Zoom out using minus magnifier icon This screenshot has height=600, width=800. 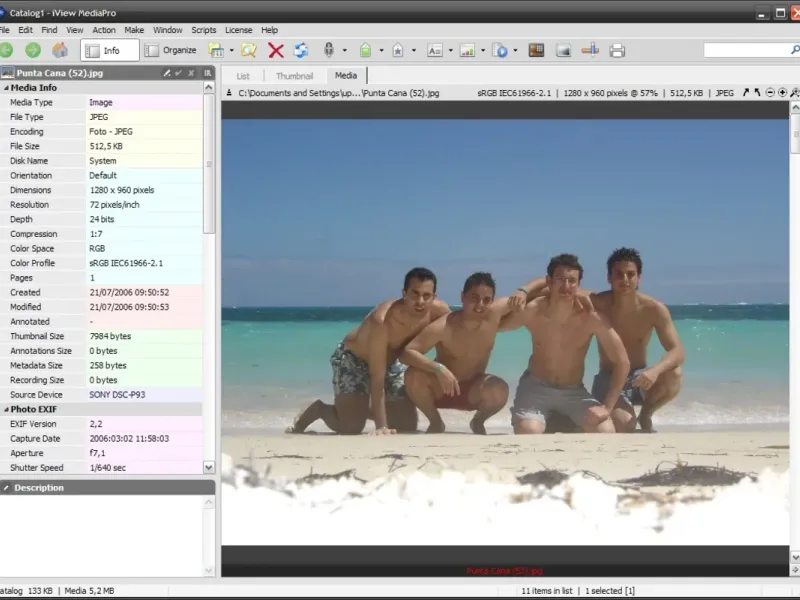tap(770, 93)
